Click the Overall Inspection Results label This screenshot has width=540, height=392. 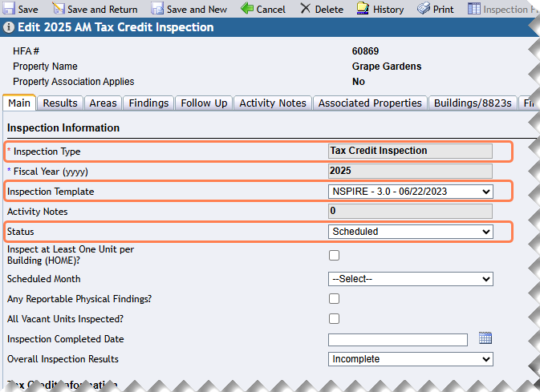[x=63, y=359]
